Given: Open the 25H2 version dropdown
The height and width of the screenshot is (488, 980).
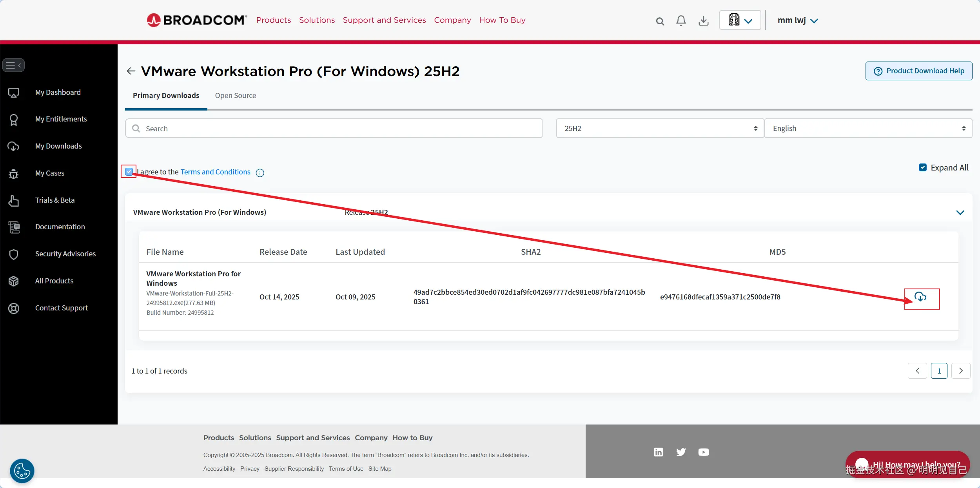Looking at the screenshot, I should pos(660,129).
